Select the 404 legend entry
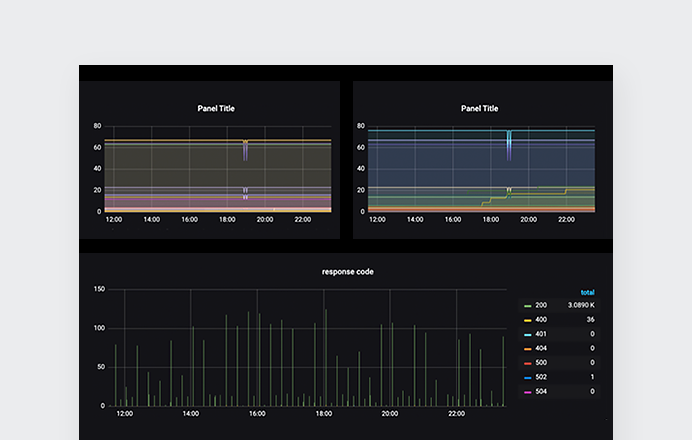Image resolution: width=692 pixels, height=440 pixels. pos(541,349)
